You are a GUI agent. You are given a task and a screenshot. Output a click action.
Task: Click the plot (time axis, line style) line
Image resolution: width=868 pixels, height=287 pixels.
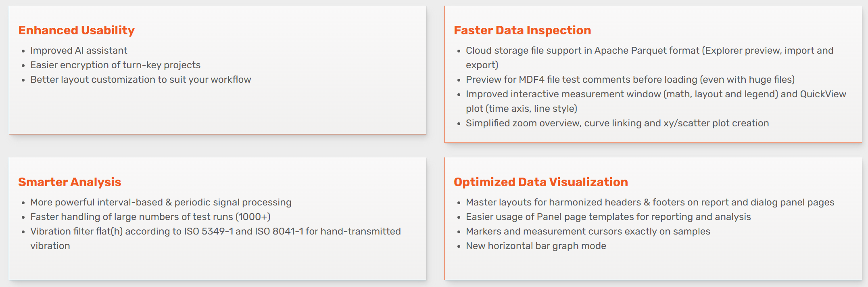pyautogui.click(x=522, y=109)
